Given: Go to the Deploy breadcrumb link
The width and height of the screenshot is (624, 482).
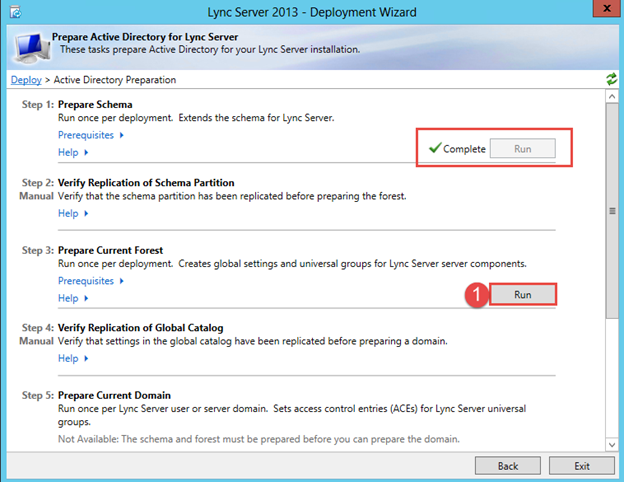Looking at the screenshot, I should click(26, 79).
